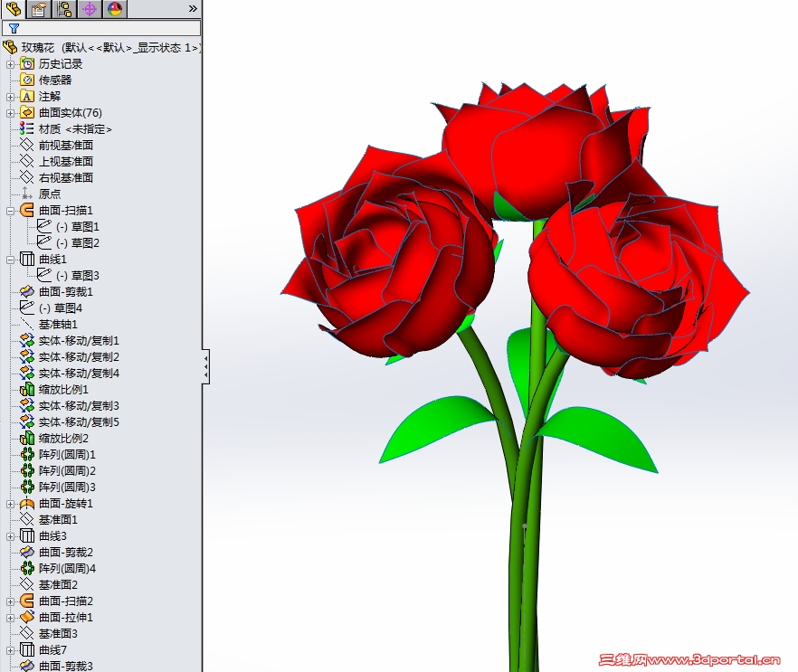Select 实体-移动/复制4 in the tree
Screen dimensions: 798x672
tap(79, 374)
